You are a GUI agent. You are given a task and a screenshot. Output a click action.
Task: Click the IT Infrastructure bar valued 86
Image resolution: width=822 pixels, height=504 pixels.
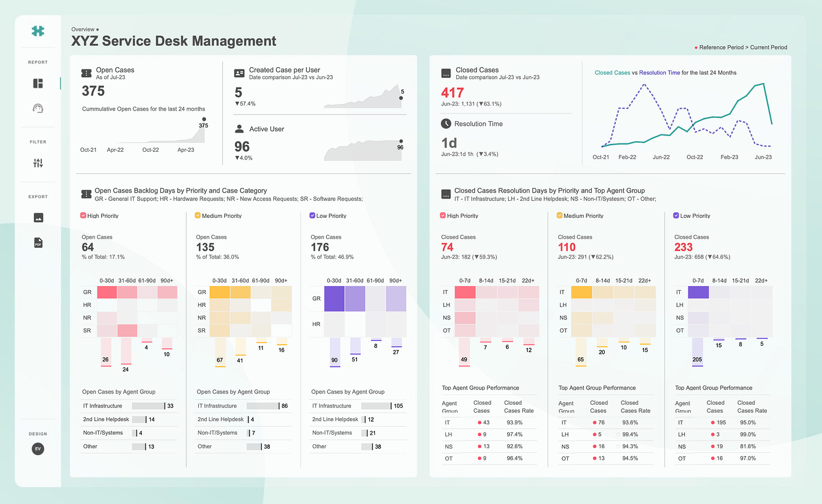coord(263,406)
